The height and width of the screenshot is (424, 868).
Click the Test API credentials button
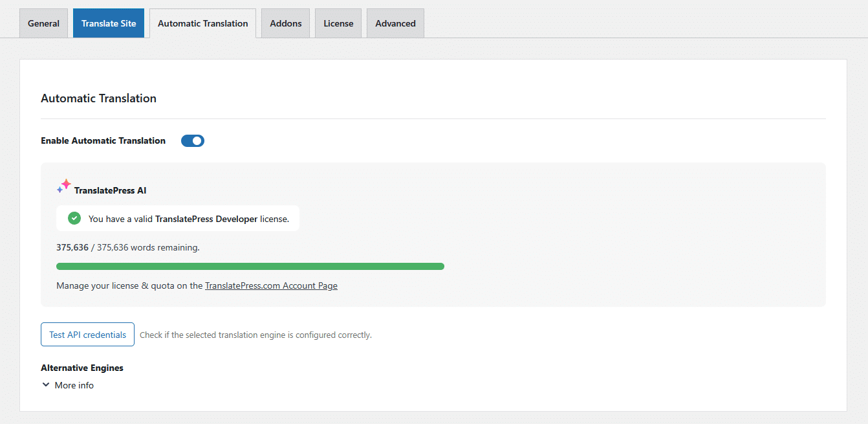pyautogui.click(x=87, y=335)
